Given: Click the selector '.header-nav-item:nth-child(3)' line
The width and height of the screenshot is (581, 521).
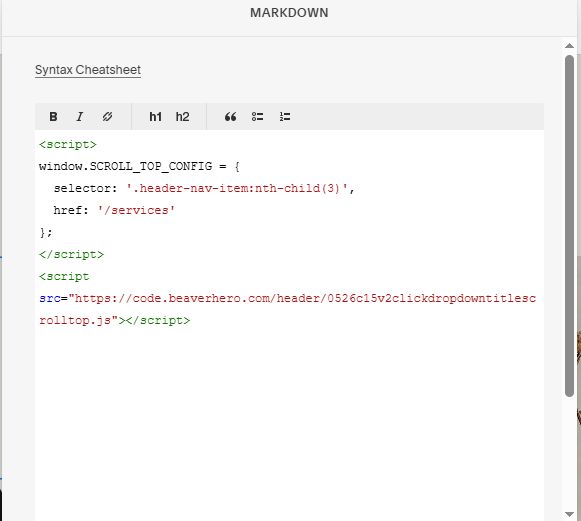Looking at the screenshot, I should point(204,188).
